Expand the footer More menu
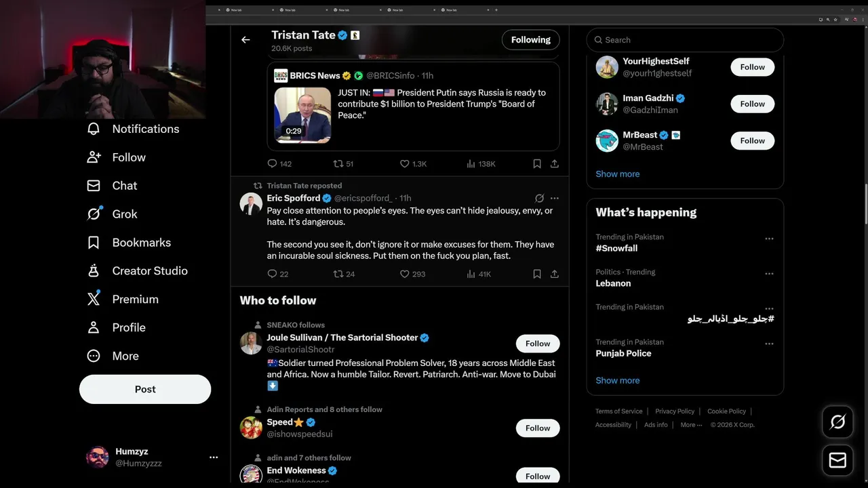Image resolution: width=868 pixels, height=488 pixels. (x=691, y=425)
